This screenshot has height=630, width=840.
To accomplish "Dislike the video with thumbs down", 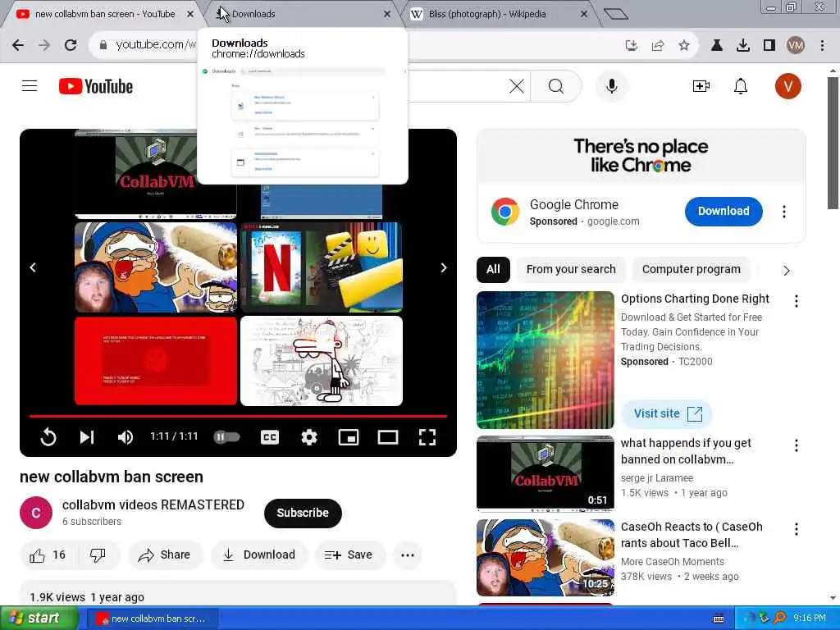I will point(98,555).
